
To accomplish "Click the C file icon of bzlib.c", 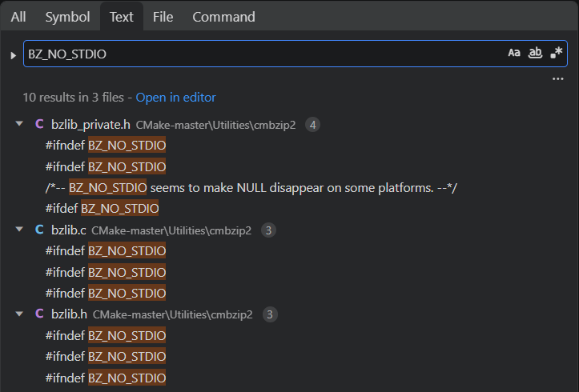I will (x=39, y=230).
